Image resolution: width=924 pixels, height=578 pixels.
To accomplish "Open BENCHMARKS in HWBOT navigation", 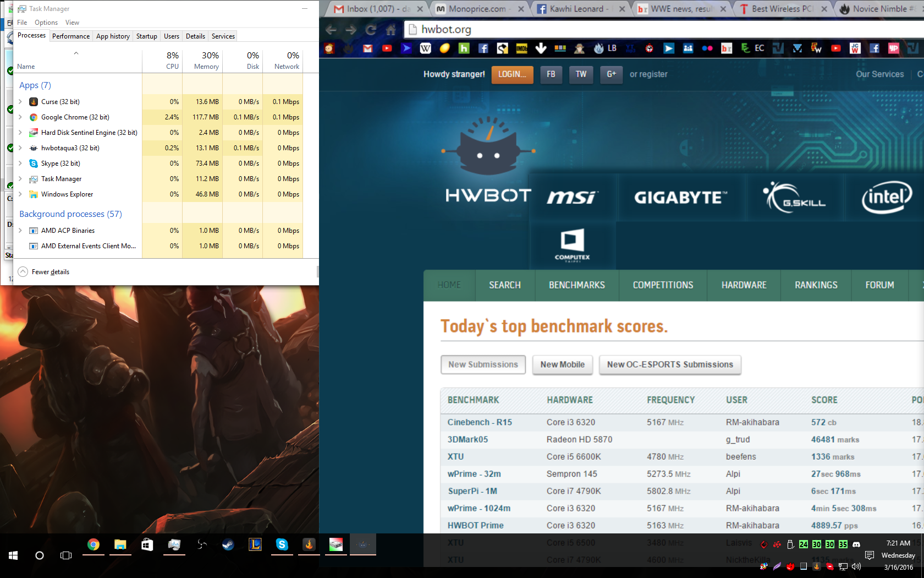I will click(577, 285).
